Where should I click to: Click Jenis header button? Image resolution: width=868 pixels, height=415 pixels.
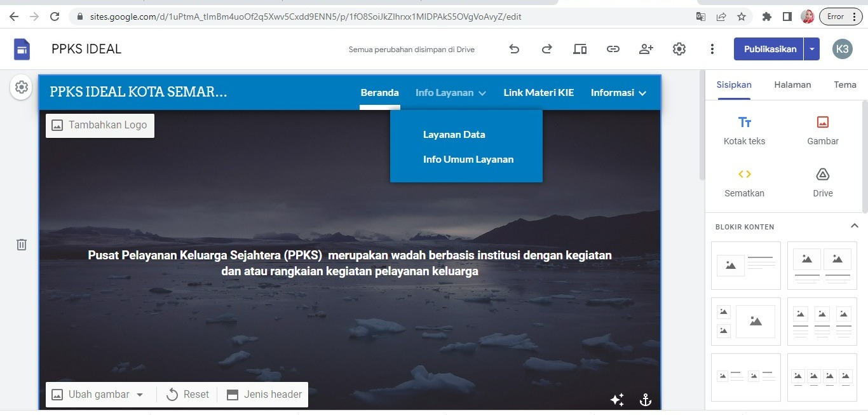coord(264,395)
